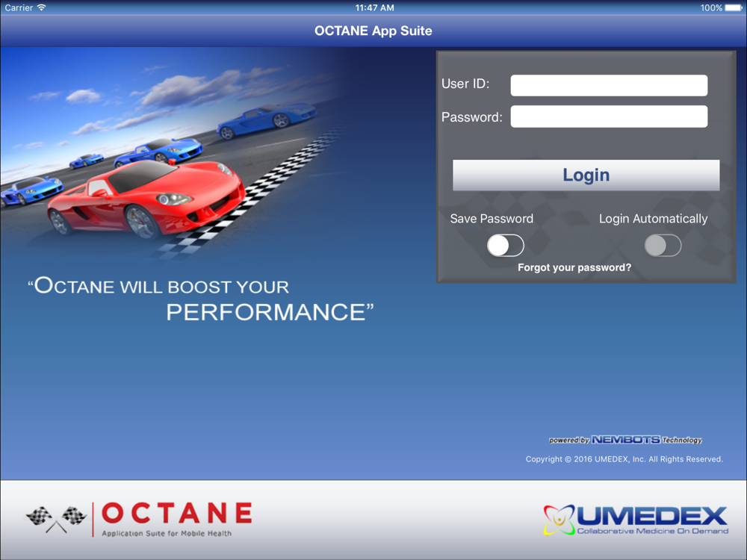Click the 'User ID:' label

pyautogui.click(x=465, y=84)
